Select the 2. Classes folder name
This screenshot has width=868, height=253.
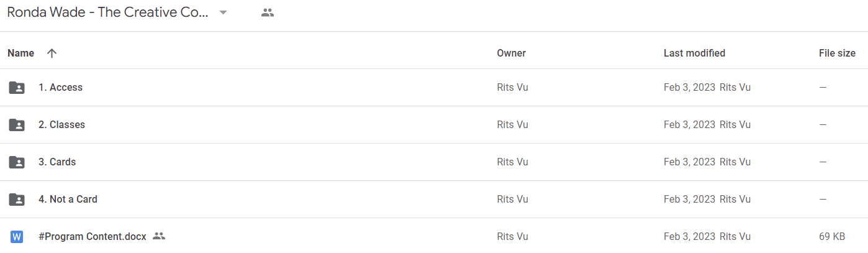61,125
